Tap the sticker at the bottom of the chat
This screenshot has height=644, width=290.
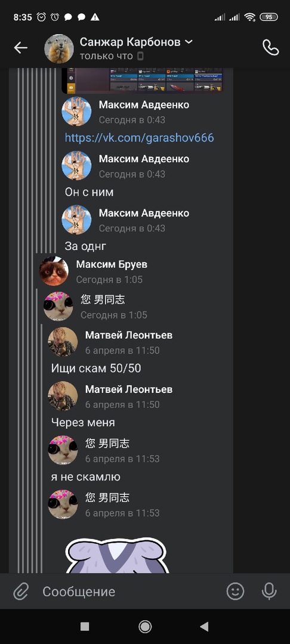click(x=118, y=555)
